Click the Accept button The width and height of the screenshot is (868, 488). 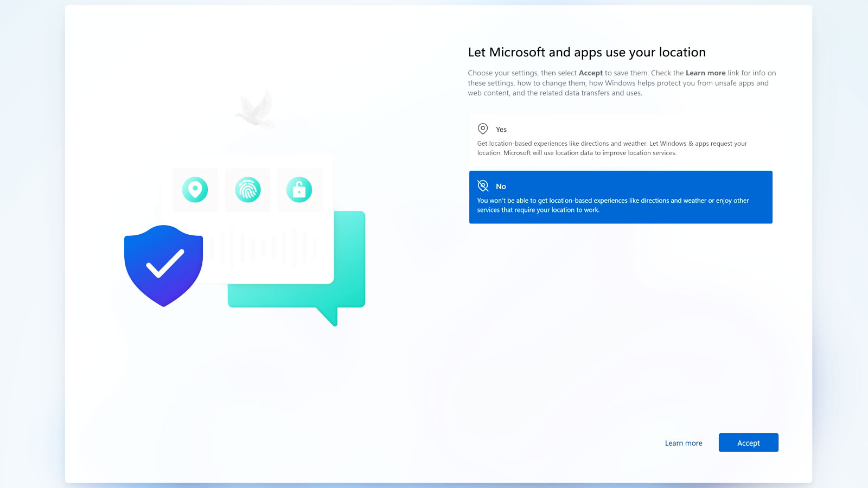click(x=748, y=442)
